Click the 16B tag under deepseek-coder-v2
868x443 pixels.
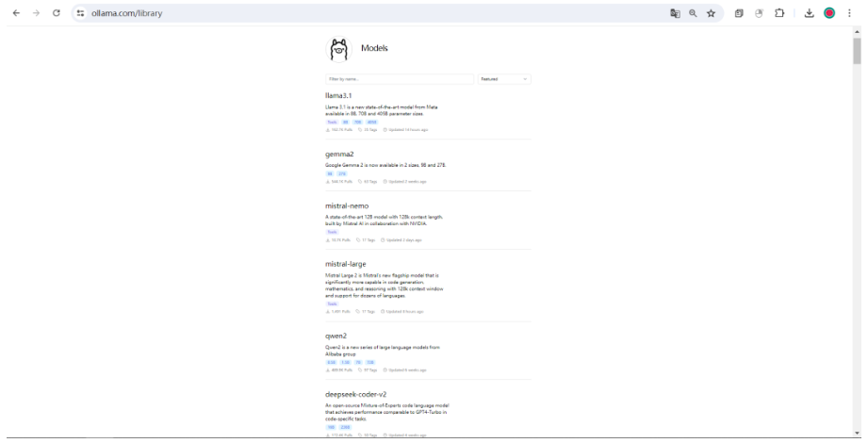click(331, 428)
